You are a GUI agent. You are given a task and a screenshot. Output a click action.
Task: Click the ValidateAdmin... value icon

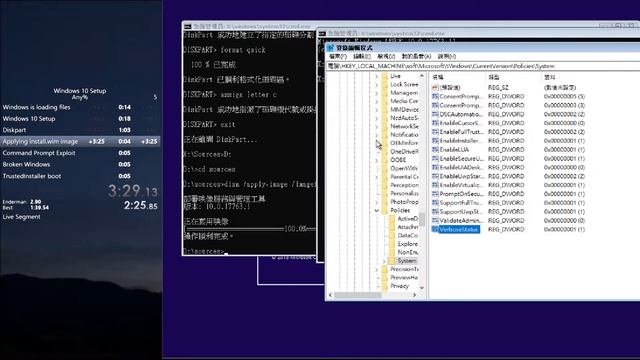pos(435,220)
